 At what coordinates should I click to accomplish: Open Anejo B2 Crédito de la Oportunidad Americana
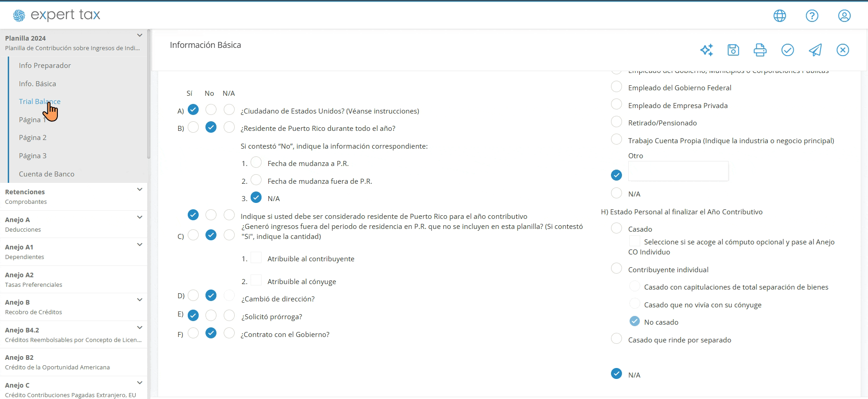73,362
